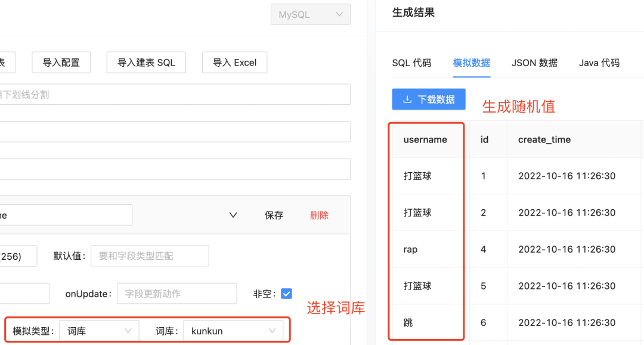Image resolution: width=644 pixels, height=345 pixels.
Task: Click the 导入 Excel button
Action: (234, 62)
